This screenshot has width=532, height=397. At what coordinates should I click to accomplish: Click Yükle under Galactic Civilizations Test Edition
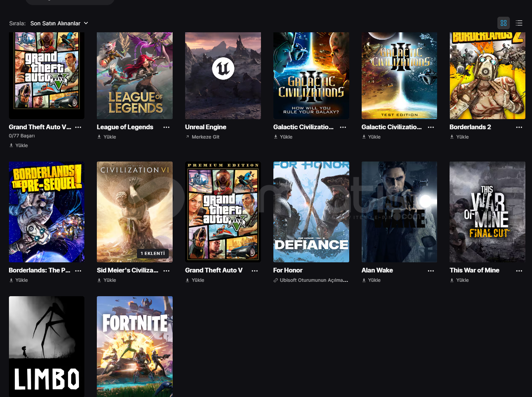[x=371, y=137]
